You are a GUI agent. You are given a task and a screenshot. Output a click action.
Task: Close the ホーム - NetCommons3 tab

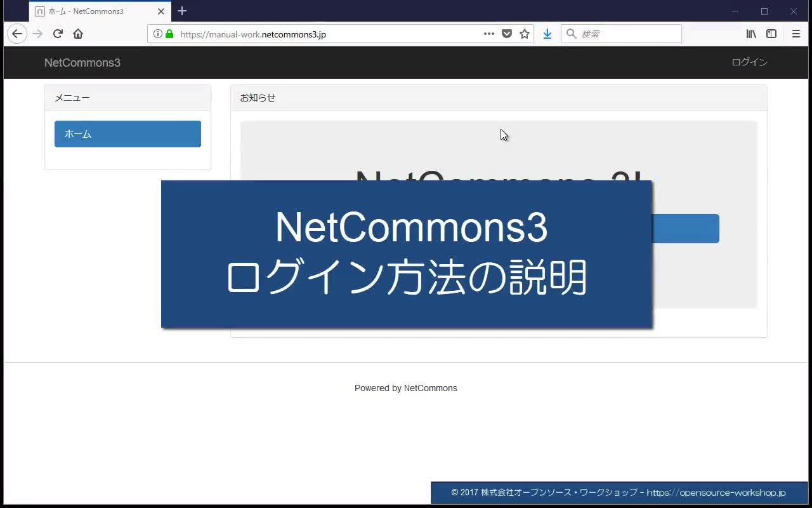tap(161, 11)
